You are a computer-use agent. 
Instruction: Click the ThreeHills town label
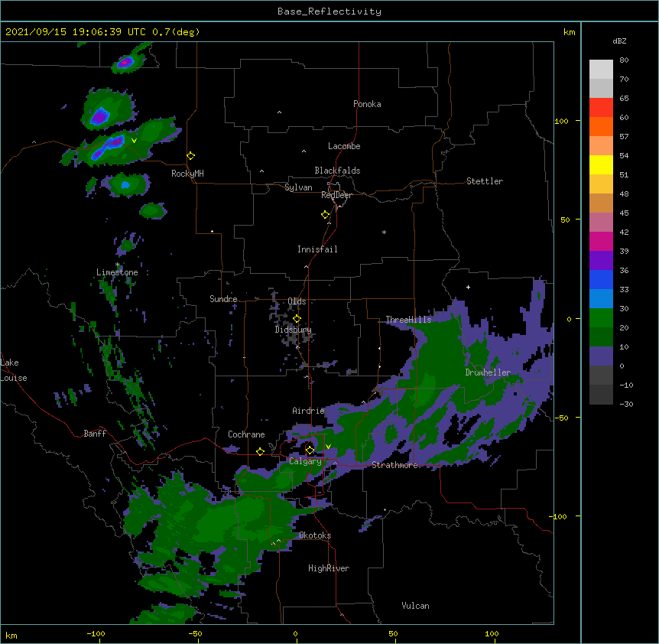(408, 320)
